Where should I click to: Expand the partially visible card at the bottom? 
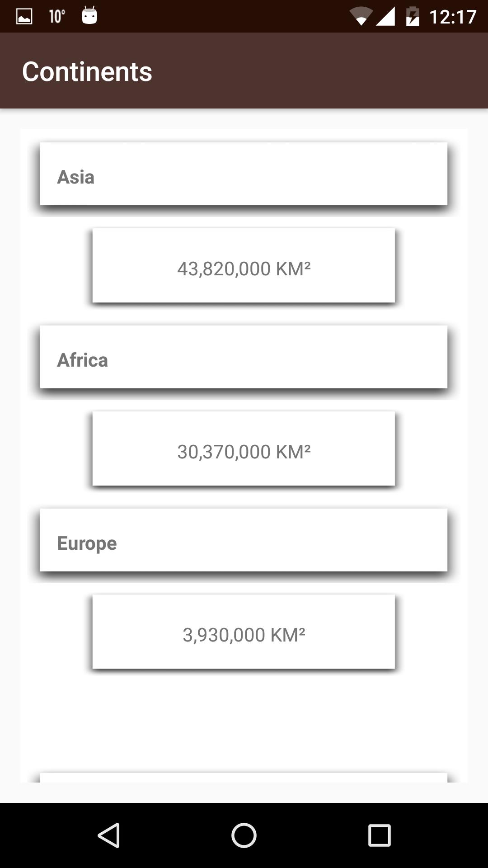244,778
